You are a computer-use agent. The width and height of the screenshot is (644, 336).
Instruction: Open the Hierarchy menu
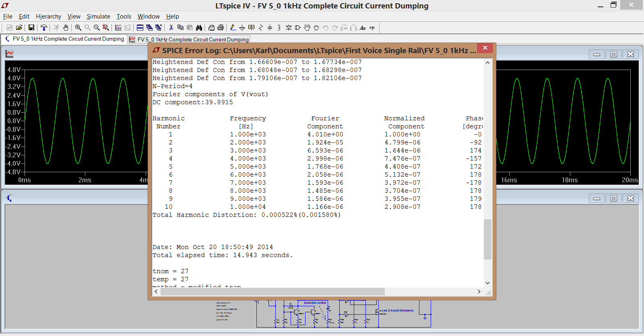[48, 16]
